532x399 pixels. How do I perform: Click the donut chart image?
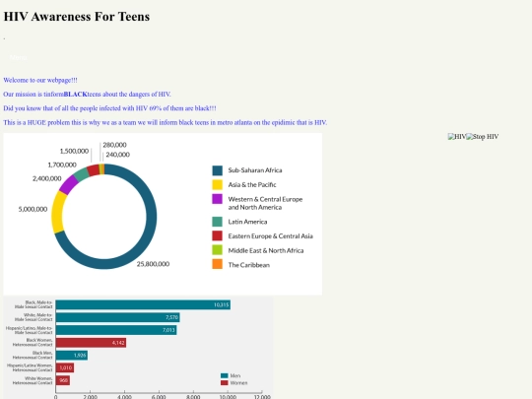(163, 214)
